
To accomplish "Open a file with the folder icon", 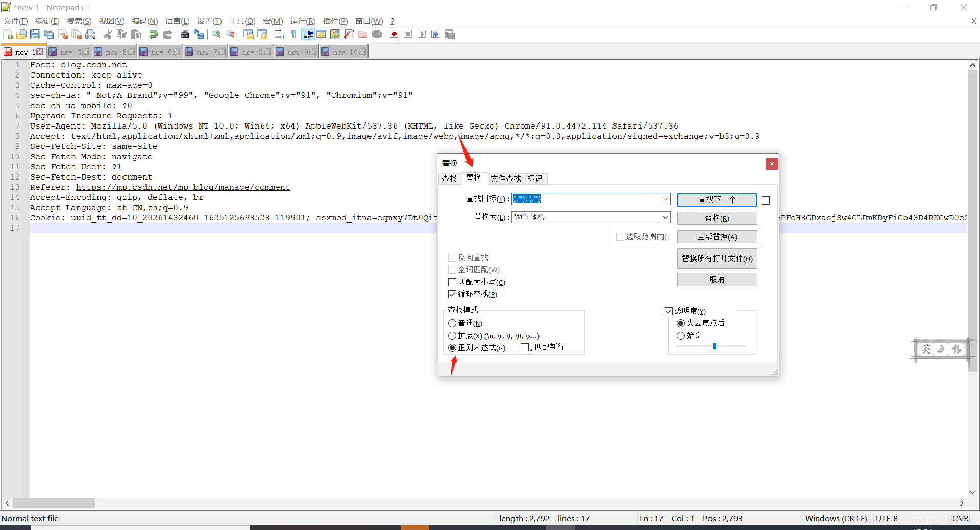I will pos(21,34).
